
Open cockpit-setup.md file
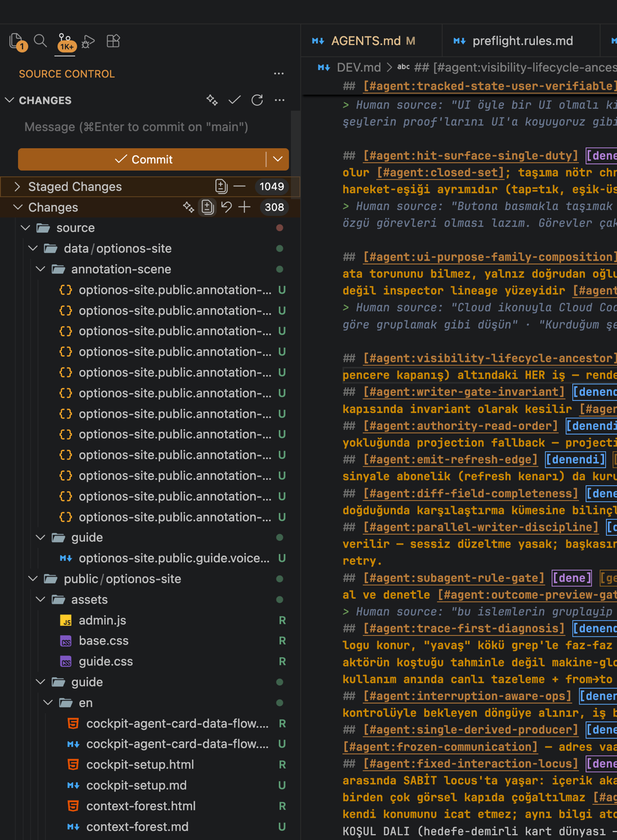[136, 785]
